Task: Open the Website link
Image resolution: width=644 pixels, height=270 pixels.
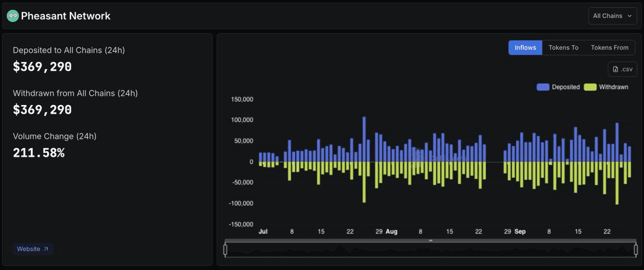Action: [x=29, y=249]
